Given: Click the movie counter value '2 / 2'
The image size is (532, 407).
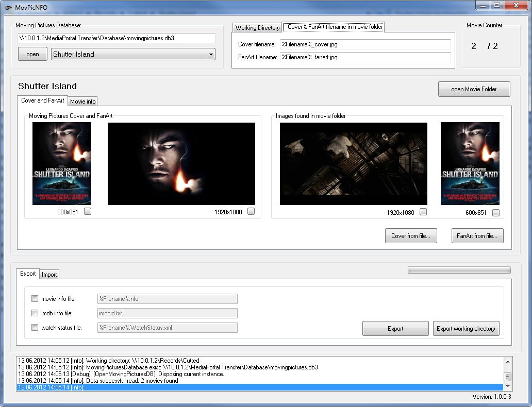Looking at the screenshot, I should (x=485, y=46).
